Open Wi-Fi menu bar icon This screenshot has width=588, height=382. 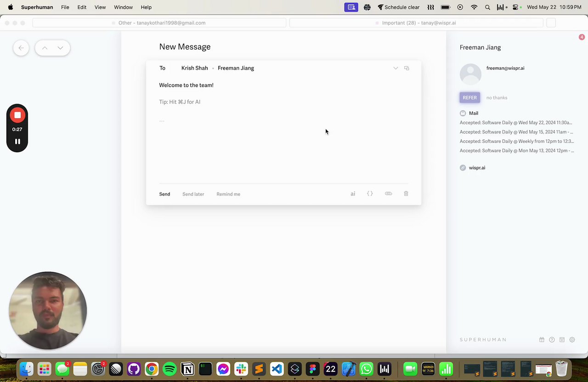pyautogui.click(x=474, y=7)
